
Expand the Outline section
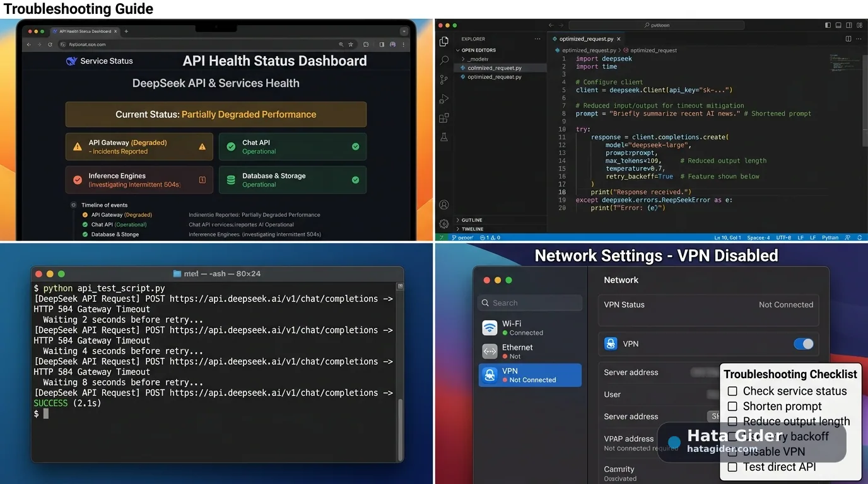click(x=472, y=220)
